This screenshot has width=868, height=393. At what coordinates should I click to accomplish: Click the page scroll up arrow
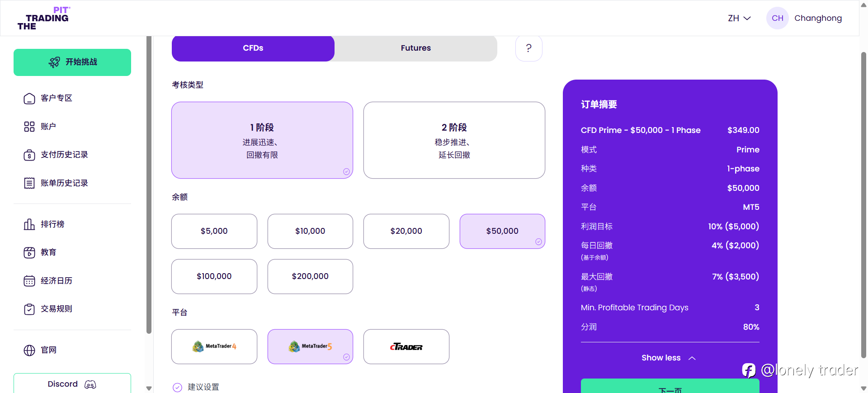863,6
